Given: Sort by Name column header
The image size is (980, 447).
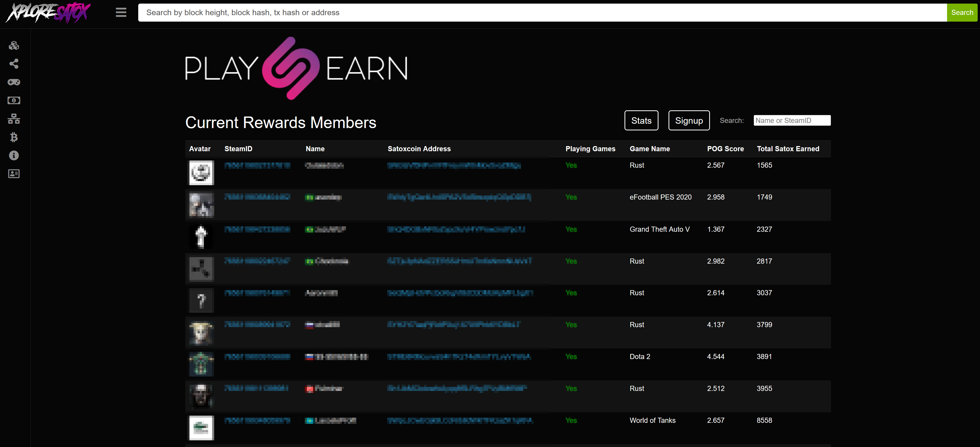Looking at the screenshot, I should pos(315,149).
